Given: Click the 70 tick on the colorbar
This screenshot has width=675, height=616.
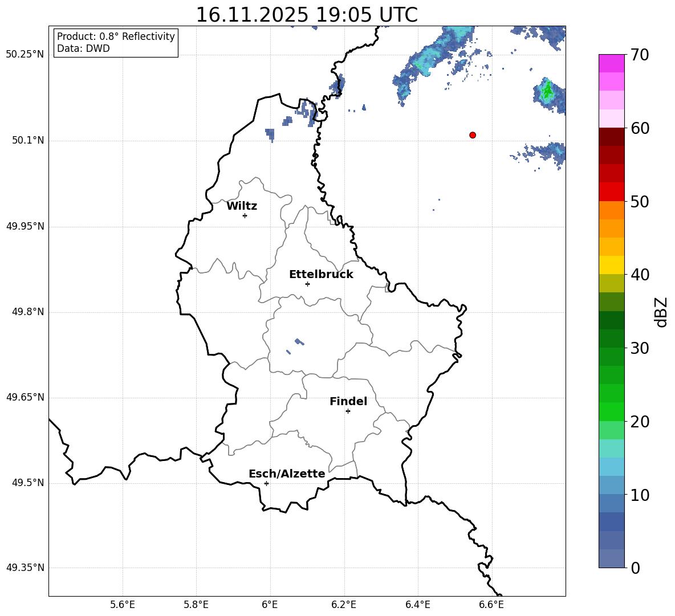Looking at the screenshot, I should coord(640,55).
